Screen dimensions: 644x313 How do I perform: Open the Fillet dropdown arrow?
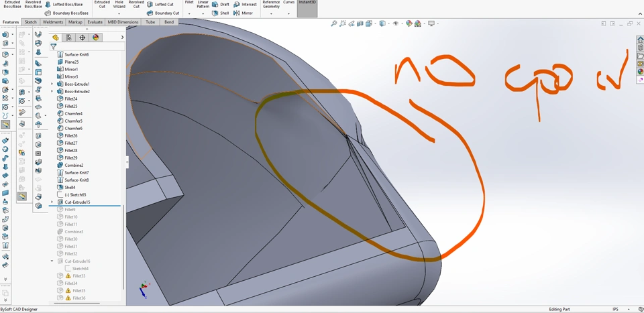pos(189,13)
